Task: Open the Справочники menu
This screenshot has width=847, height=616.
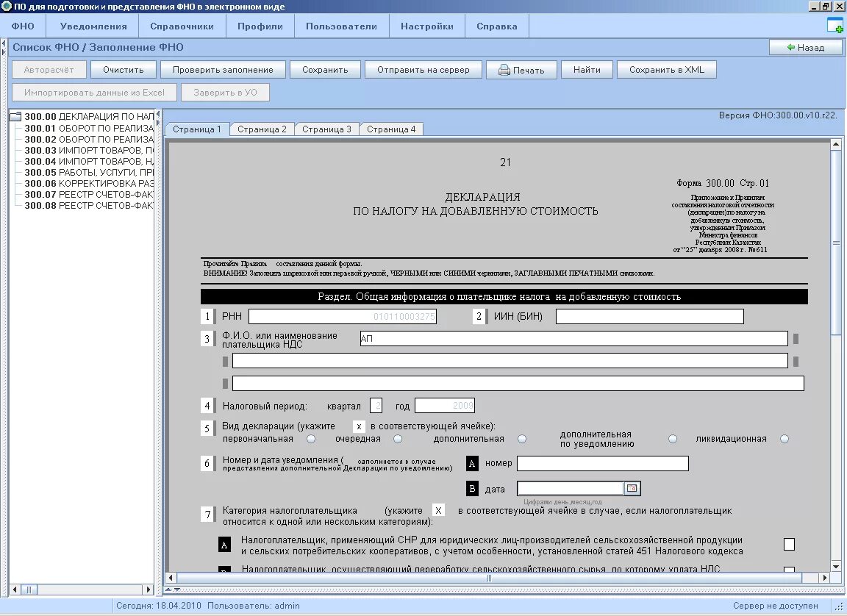Action: pos(182,26)
